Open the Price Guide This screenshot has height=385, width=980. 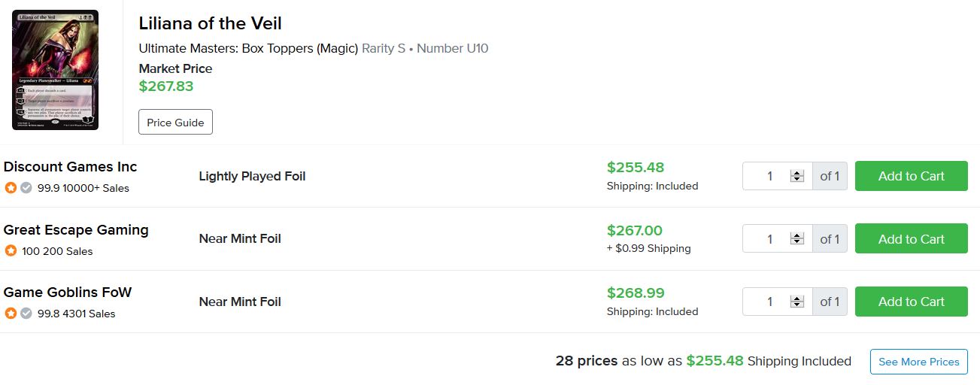(x=175, y=123)
